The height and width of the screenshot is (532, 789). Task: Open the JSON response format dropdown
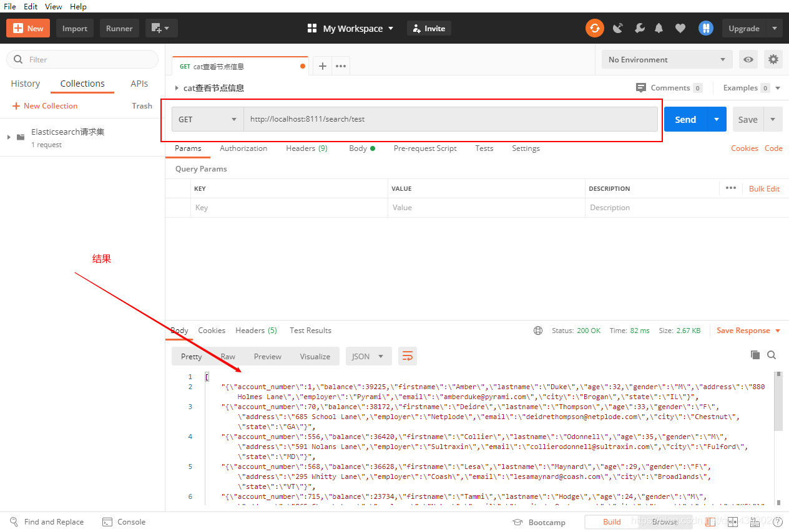[369, 357]
